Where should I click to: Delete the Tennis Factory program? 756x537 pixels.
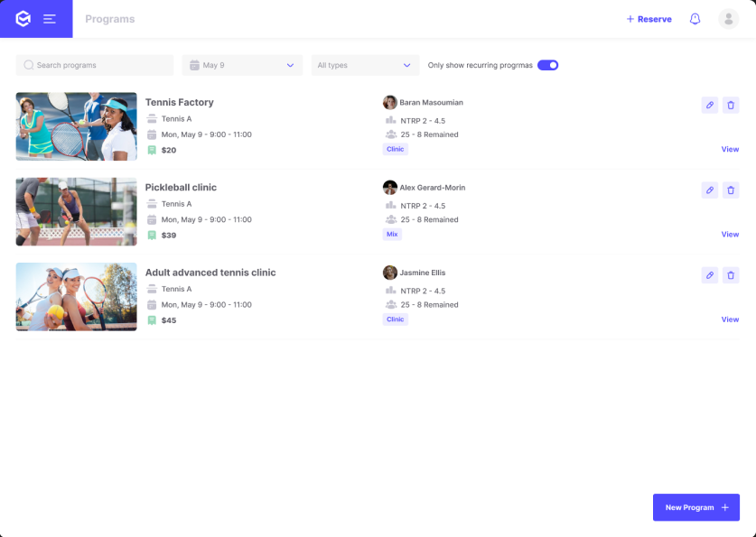(731, 105)
